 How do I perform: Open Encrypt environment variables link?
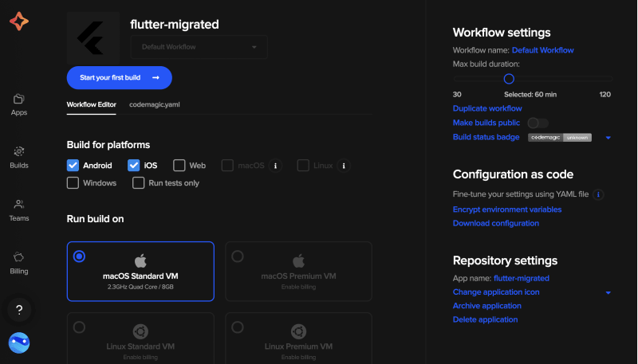(x=507, y=209)
